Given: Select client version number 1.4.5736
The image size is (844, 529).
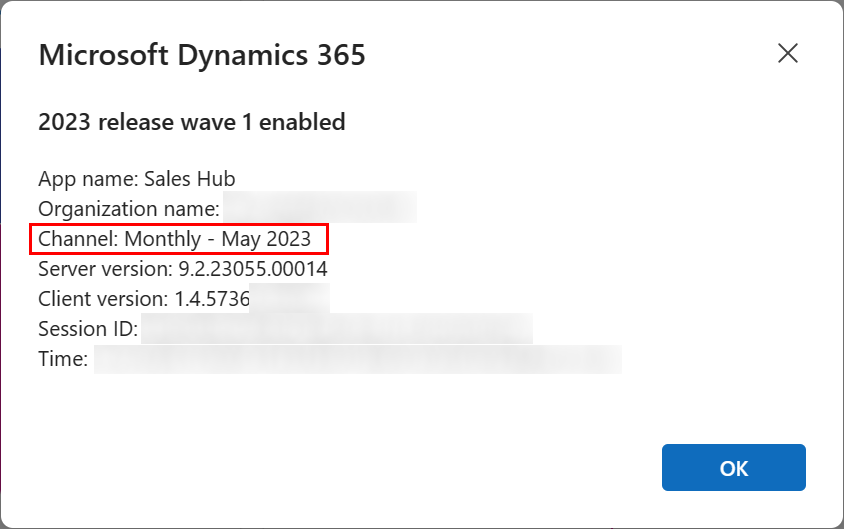Looking at the screenshot, I should [x=212, y=299].
